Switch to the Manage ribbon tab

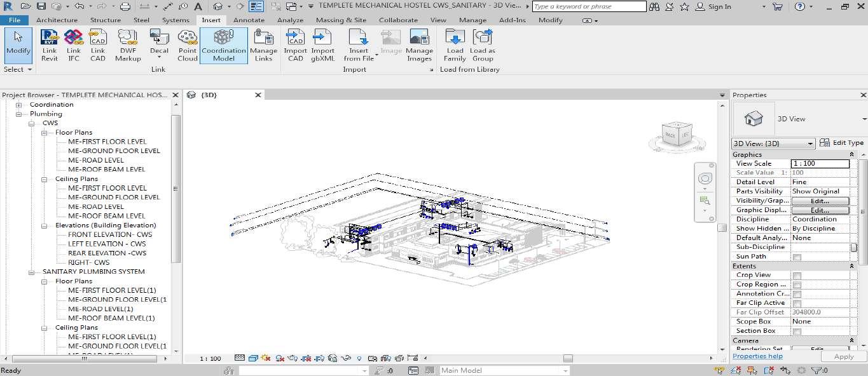tap(472, 20)
